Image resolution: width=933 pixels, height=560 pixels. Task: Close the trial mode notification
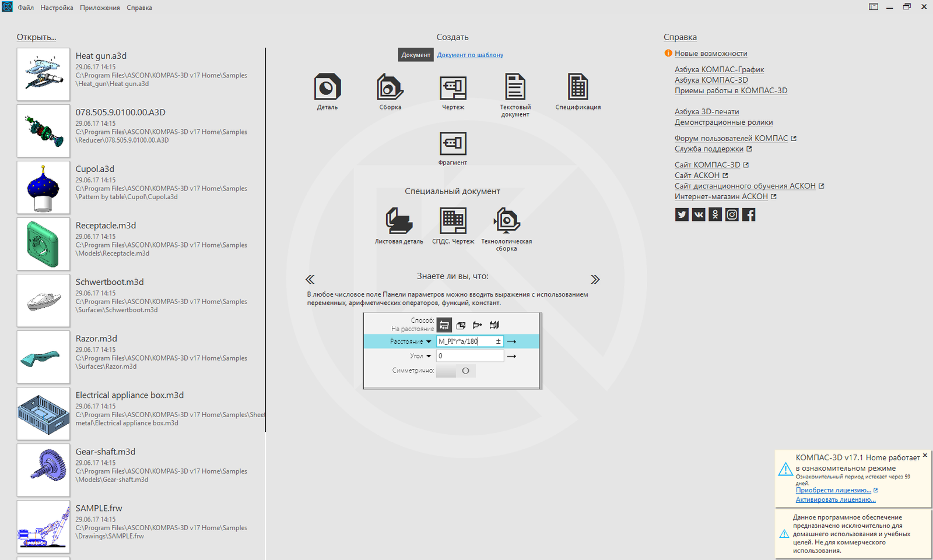coord(925,455)
